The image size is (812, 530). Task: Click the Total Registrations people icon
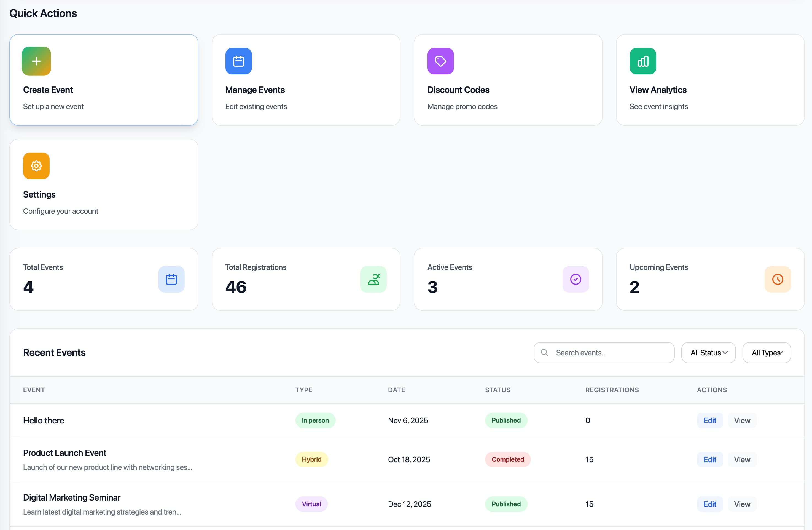(373, 279)
